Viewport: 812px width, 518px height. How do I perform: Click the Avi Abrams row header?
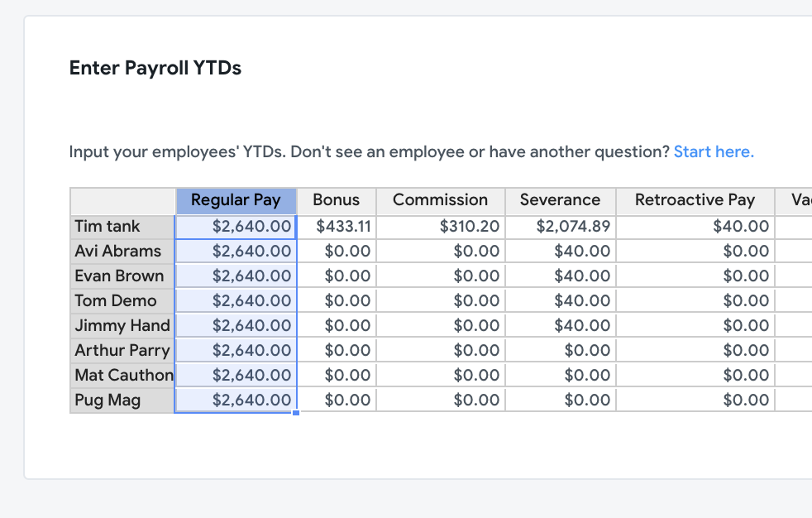122,252
